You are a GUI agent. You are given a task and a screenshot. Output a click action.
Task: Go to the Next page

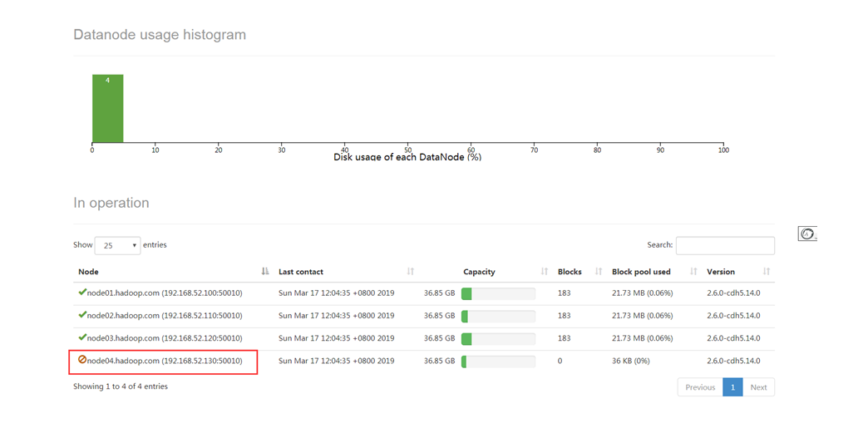[x=758, y=387]
